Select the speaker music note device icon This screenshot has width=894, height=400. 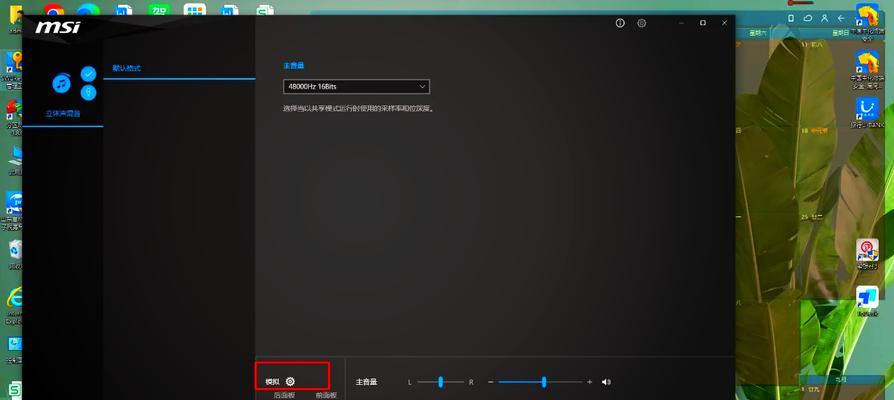[62, 84]
